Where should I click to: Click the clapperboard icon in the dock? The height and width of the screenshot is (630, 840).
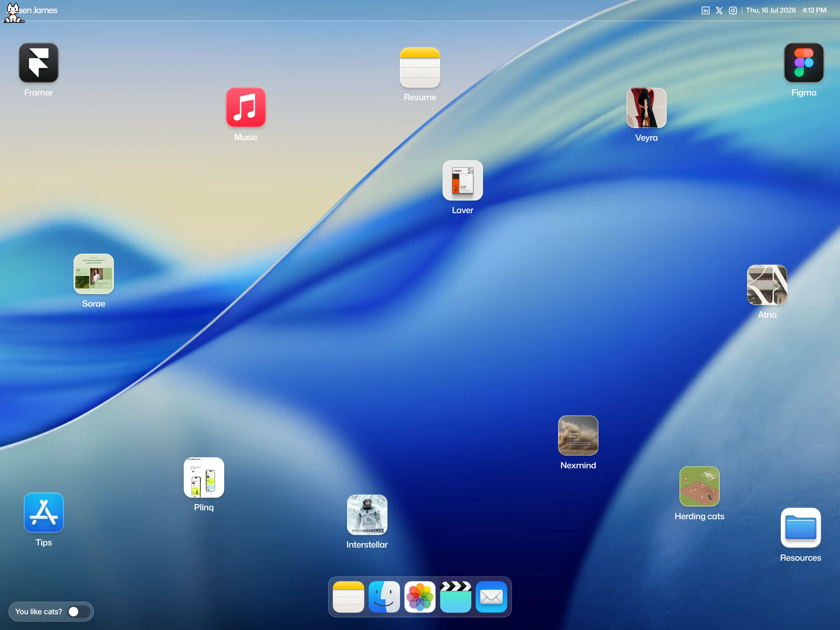(456, 597)
